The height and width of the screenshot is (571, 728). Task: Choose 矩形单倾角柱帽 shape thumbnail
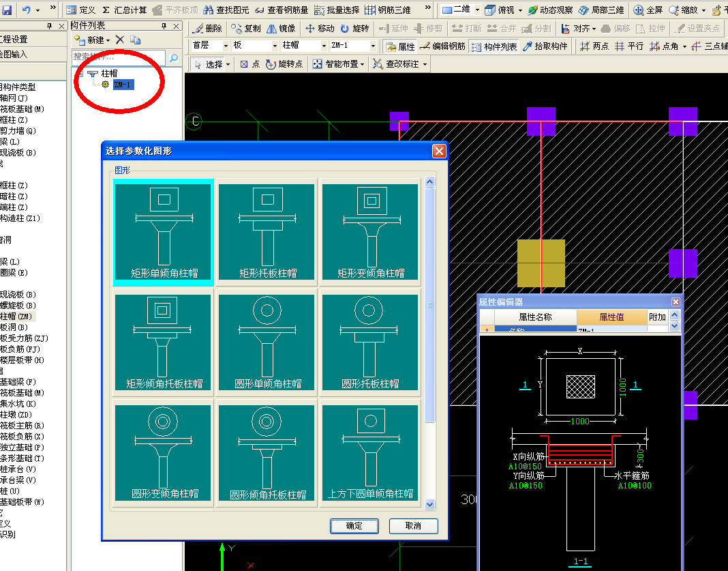click(163, 232)
